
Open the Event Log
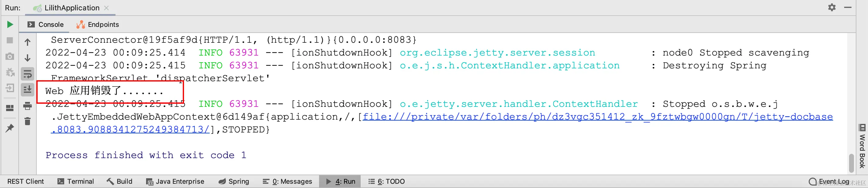[x=829, y=182]
